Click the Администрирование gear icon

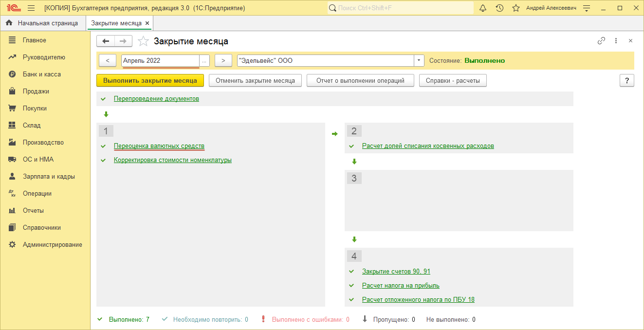(13, 244)
